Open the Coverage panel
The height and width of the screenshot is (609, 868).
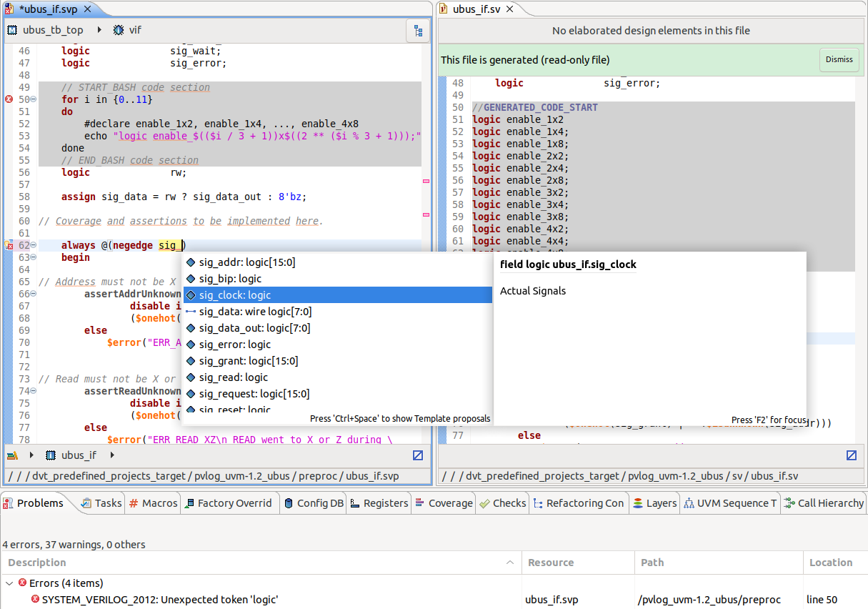443,502
